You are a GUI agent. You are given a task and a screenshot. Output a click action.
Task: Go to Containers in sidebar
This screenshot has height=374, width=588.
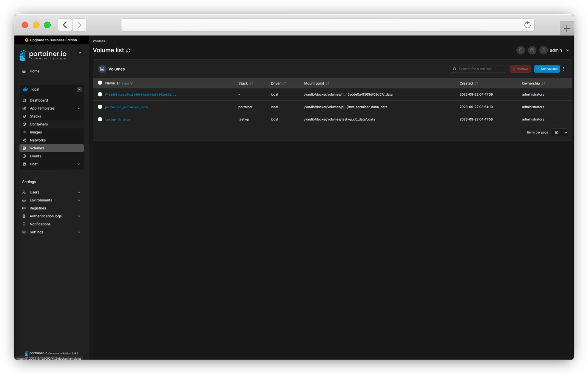[39, 124]
